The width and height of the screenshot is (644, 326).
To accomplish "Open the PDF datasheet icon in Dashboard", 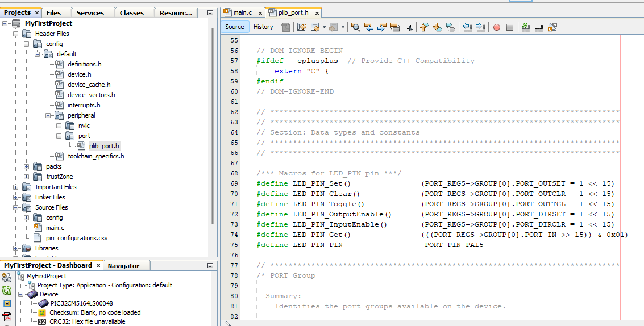I will tap(7, 317).
